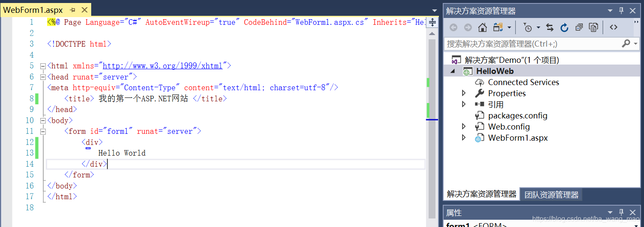The width and height of the screenshot is (644, 227).
Task: Click the Back navigation arrow in Solution Explorer
Action: pos(453,27)
